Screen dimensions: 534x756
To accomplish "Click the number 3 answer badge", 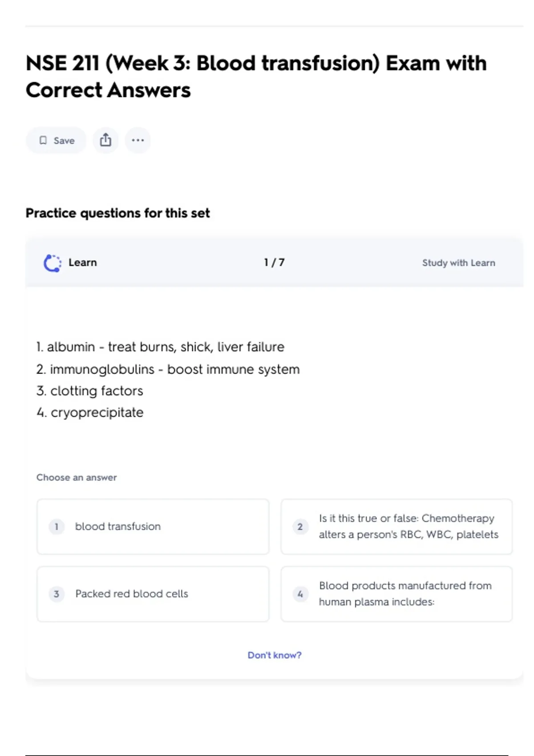I will tap(57, 594).
